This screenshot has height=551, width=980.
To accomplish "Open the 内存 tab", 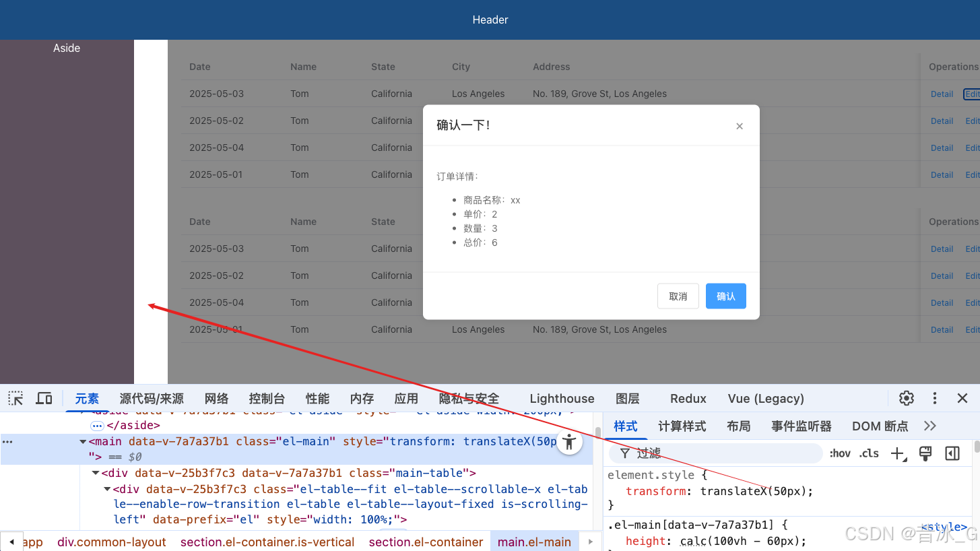I will pyautogui.click(x=362, y=399).
